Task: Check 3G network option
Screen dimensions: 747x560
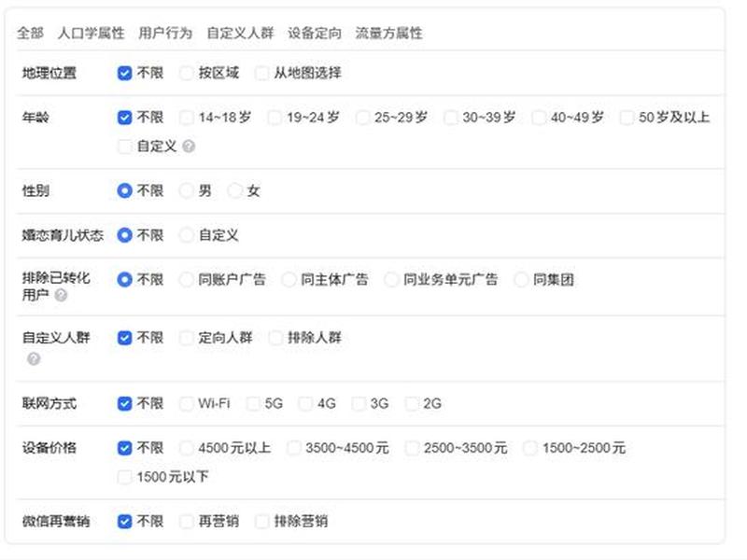Action: pyautogui.click(x=358, y=403)
